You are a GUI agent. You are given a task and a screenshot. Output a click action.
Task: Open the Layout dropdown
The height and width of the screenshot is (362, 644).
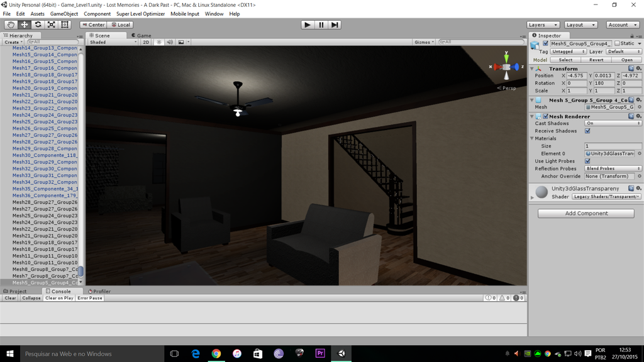pos(580,25)
